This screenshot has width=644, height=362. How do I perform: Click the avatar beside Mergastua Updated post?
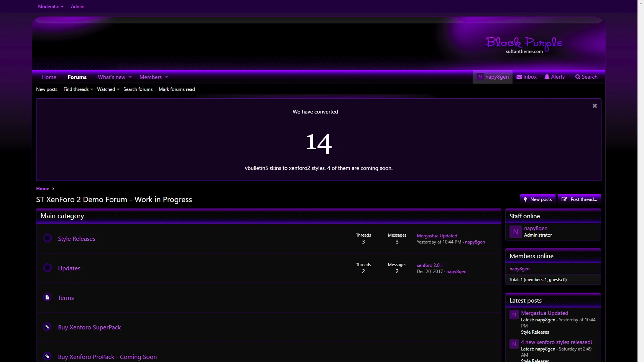coord(514,314)
